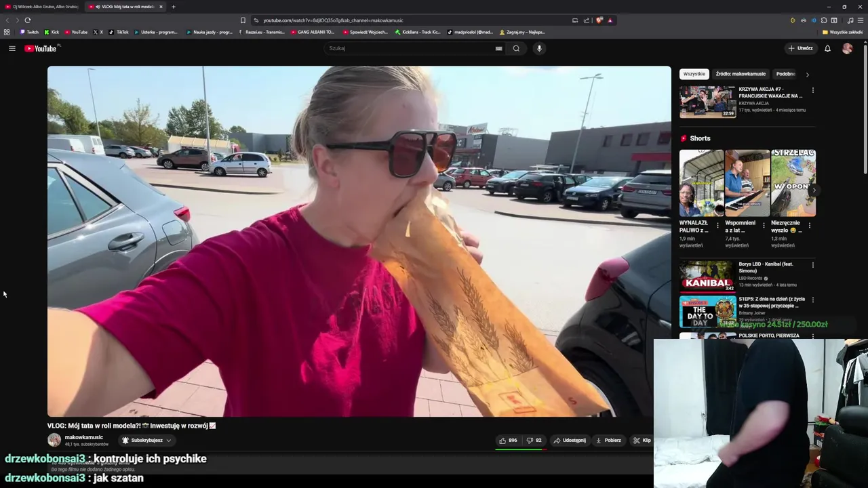The image size is (868, 488).
Task: Open the on-screen keyboard icon in search box
Action: click(x=499, y=48)
